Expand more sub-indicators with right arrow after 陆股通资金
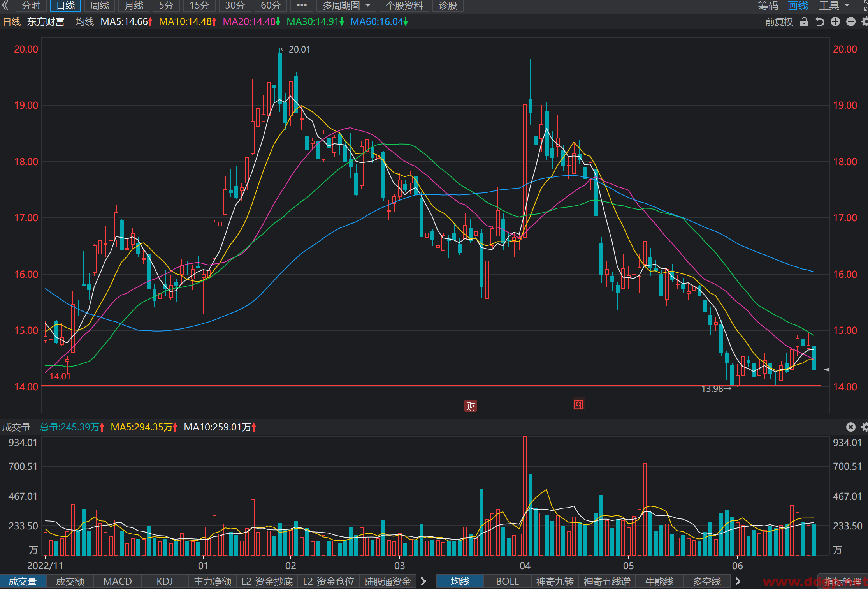The width and height of the screenshot is (868, 589). point(423,581)
